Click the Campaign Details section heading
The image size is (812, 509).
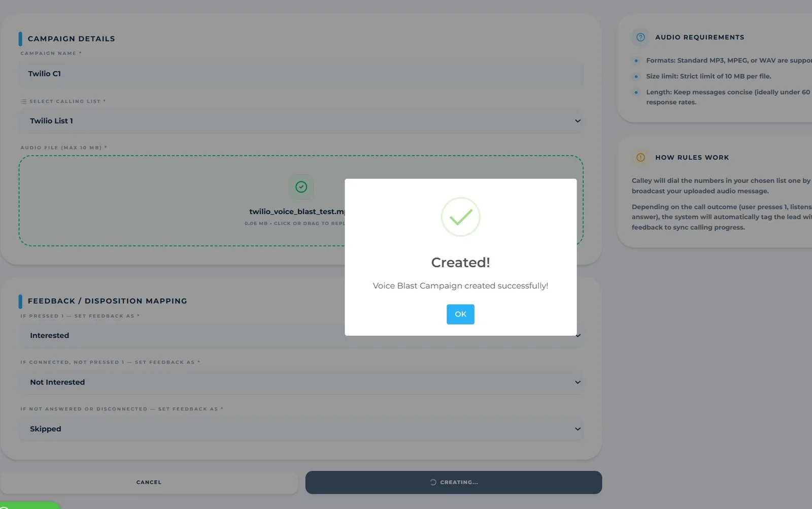pyautogui.click(x=71, y=39)
